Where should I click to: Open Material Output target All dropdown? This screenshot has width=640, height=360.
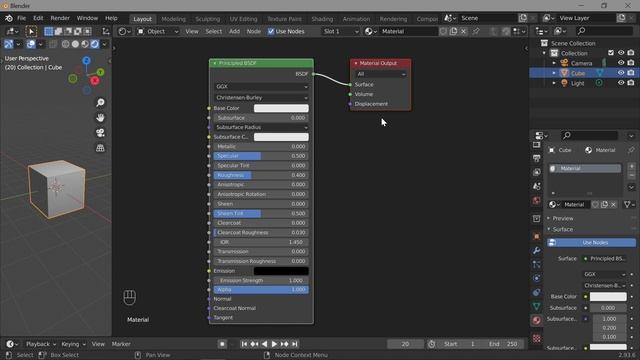point(380,74)
